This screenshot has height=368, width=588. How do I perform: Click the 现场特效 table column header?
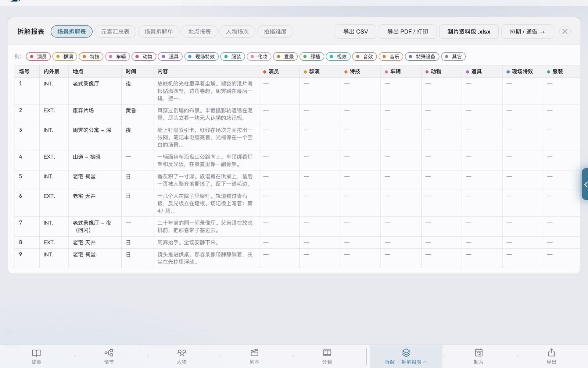tap(522, 71)
